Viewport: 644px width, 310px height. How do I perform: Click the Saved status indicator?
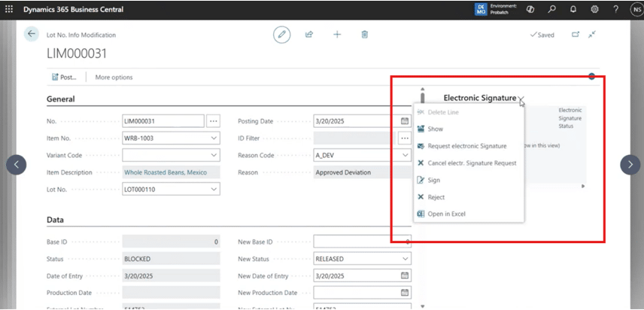point(542,35)
